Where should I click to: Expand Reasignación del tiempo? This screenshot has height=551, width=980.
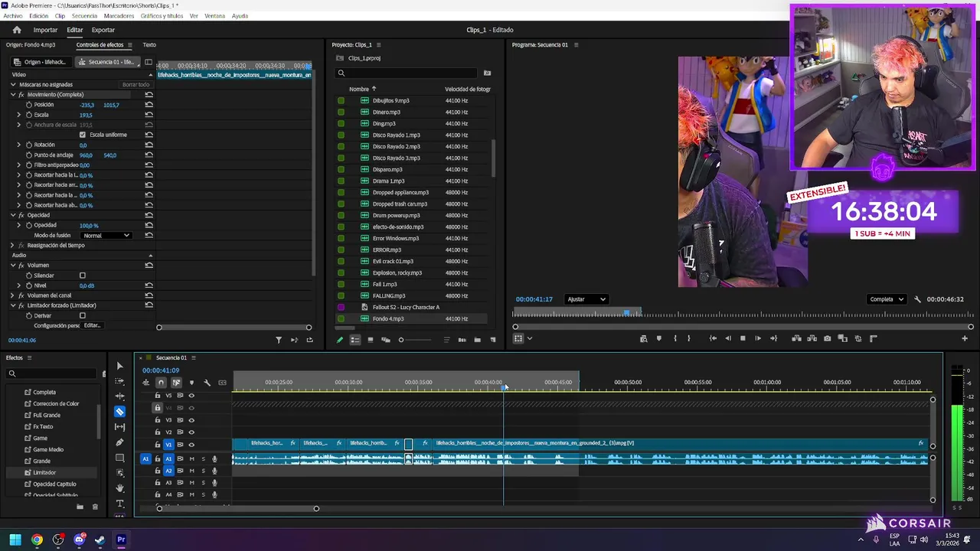tap(12, 246)
